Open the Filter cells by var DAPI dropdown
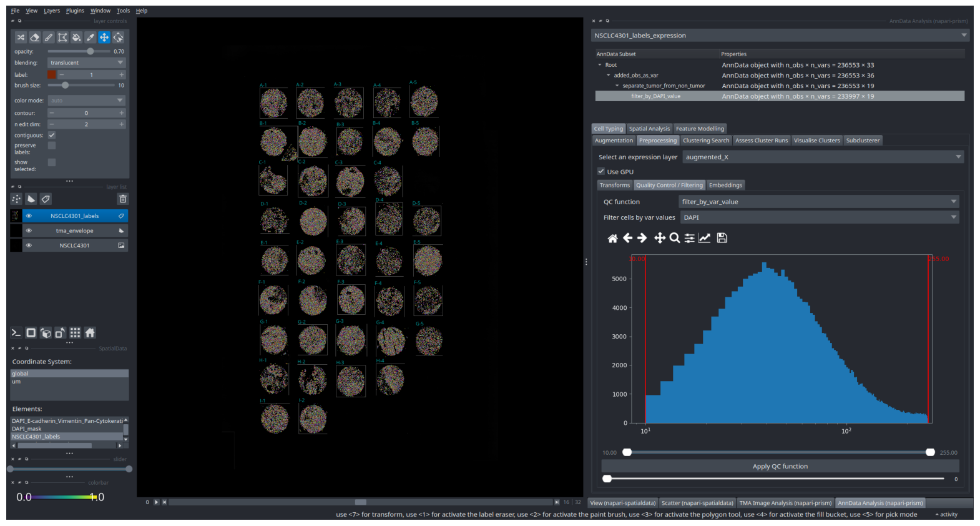The height and width of the screenshot is (526, 980). [819, 217]
